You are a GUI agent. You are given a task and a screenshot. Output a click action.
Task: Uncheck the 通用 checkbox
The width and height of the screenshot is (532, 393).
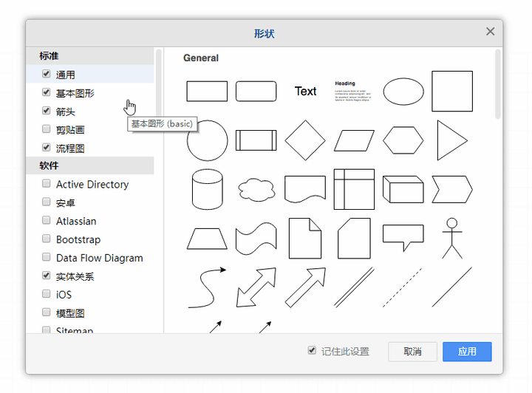(47, 75)
